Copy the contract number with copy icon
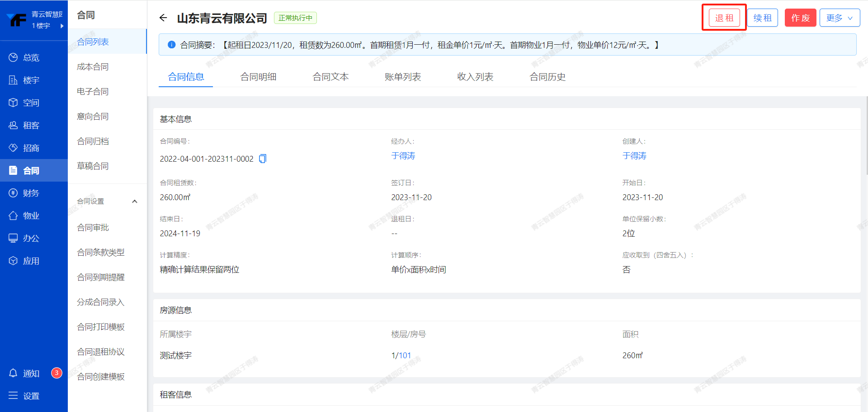 click(263, 159)
